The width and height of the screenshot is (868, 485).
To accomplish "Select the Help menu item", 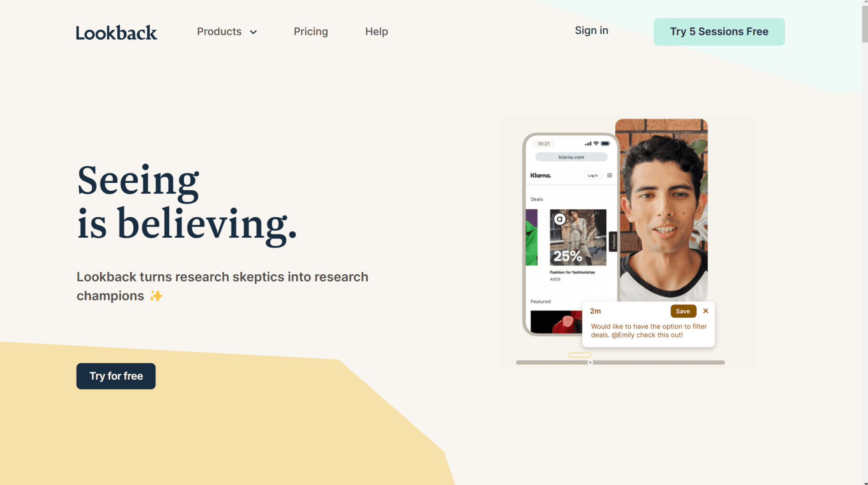I will click(x=376, y=31).
